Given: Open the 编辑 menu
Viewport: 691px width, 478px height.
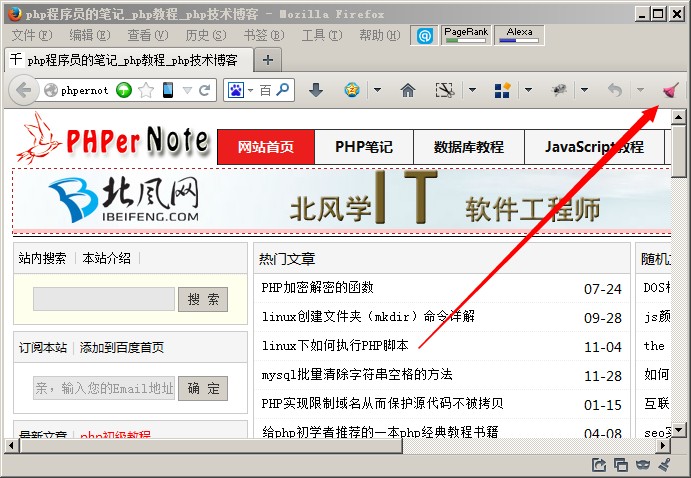Looking at the screenshot, I should (x=90, y=35).
